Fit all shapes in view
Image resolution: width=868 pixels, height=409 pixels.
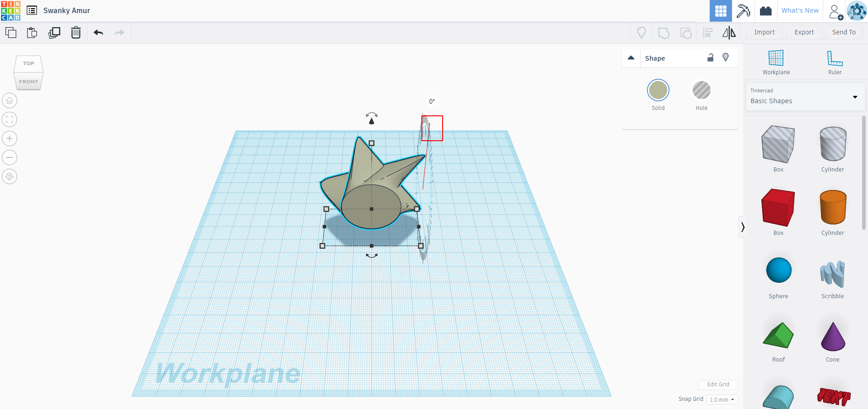coord(9,119)
